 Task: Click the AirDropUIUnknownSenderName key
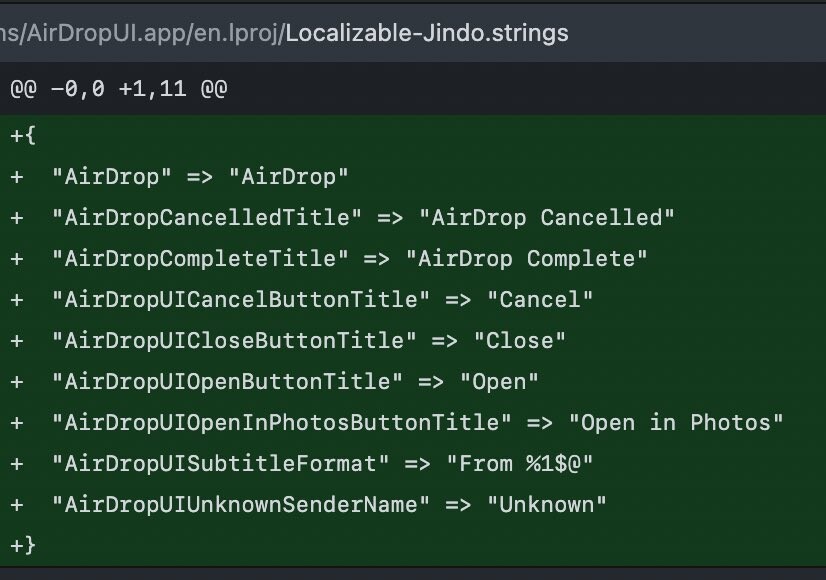tap(241, 505)
